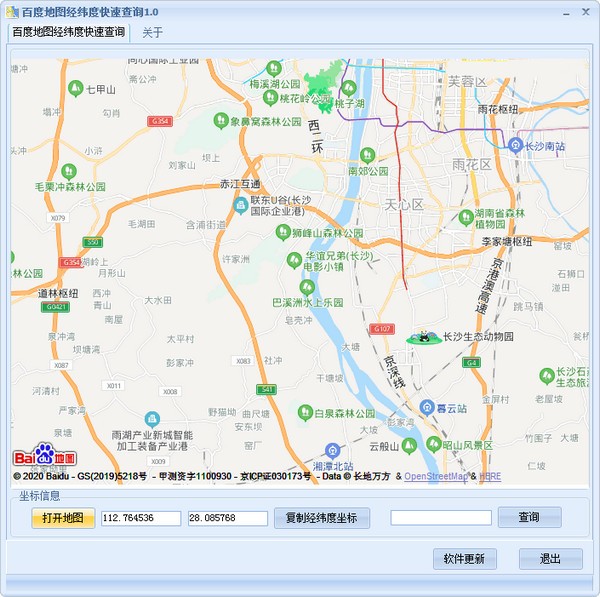Click the 昭山风景区 marker icon
The height and width of the screenshot is (597, 600).
434,444
